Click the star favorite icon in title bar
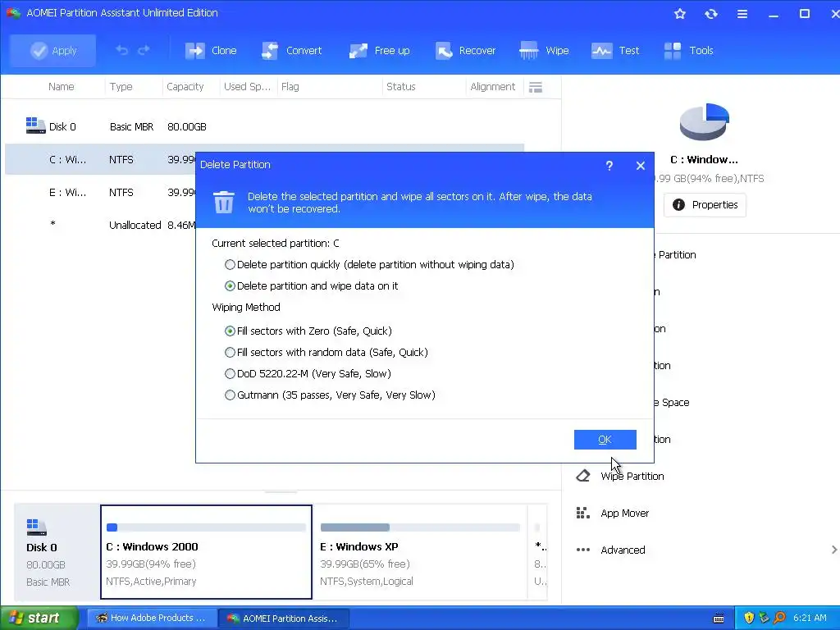The image size is (840, 630). (680, 13)
